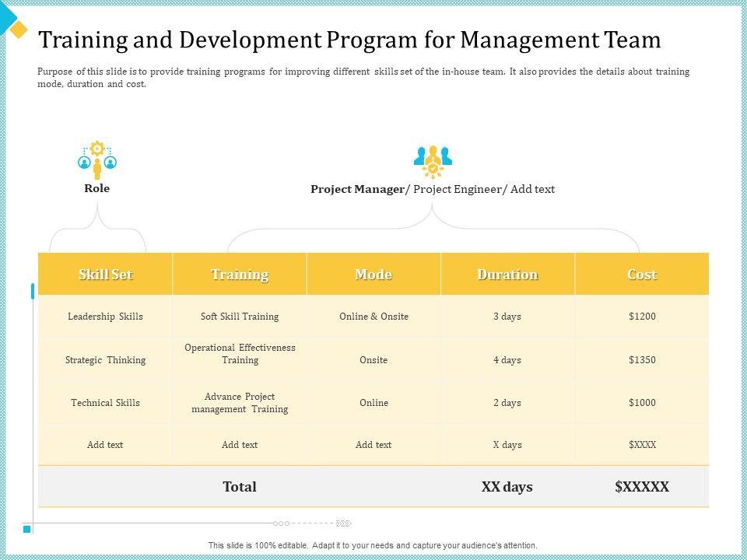Select the Skill Set column header
Image resolution: width=747 pixels, height=560 pixels.
tap(105, 275)
